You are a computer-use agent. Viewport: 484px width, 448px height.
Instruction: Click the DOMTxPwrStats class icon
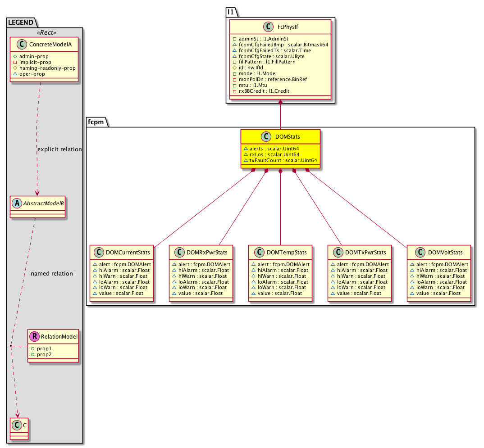[335, 253]
